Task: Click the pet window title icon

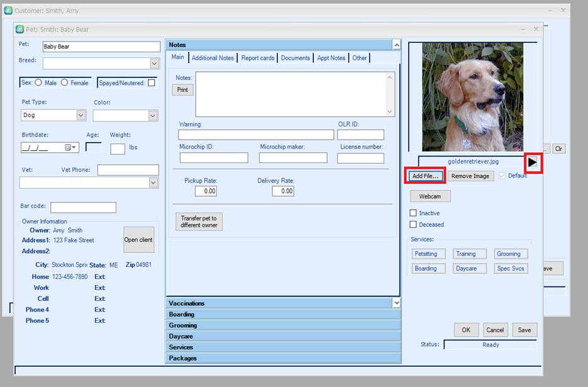Action: (20, 29)
